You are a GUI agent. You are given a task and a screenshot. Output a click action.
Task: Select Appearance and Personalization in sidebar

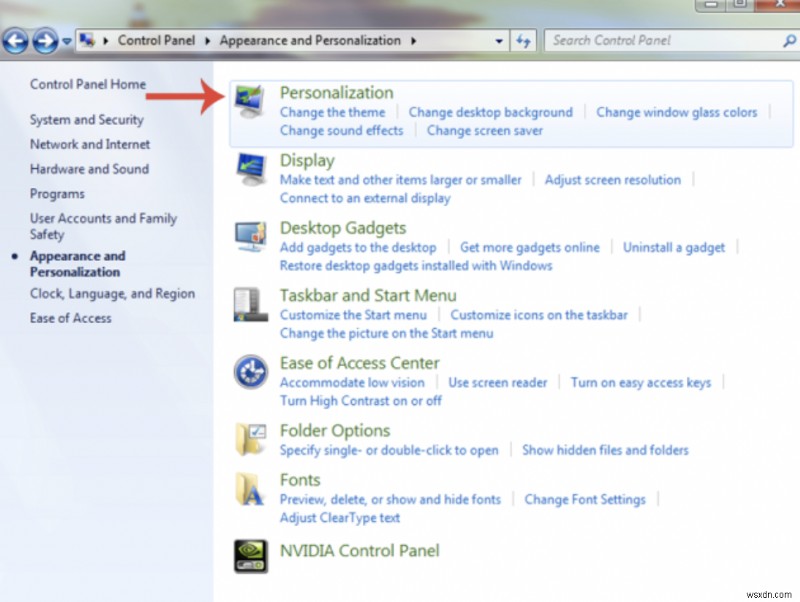tap(78, 264)
